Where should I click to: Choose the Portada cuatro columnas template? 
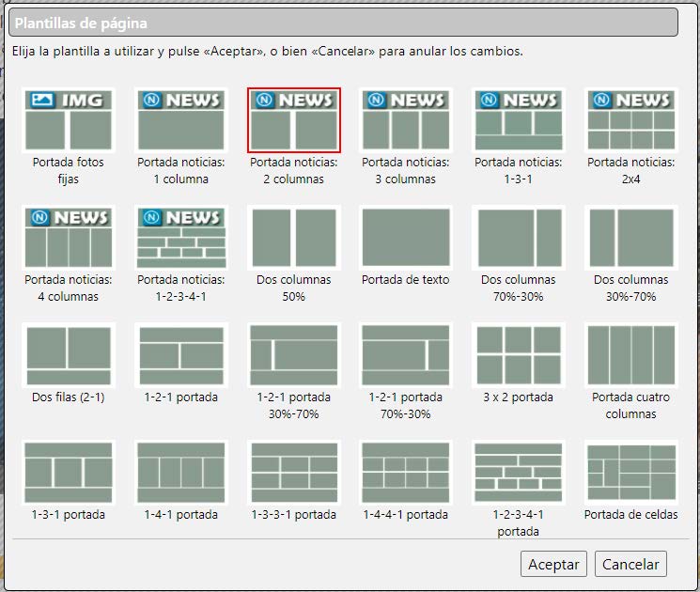click(x=630, y=355)
